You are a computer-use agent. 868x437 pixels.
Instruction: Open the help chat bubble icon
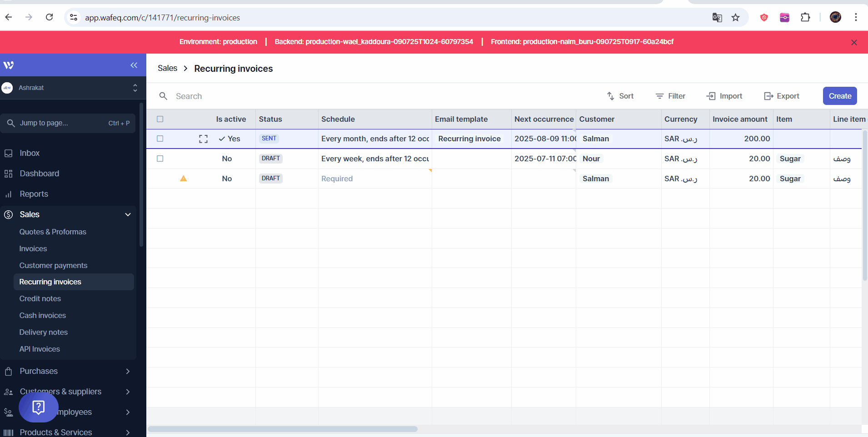coord(39,407)
